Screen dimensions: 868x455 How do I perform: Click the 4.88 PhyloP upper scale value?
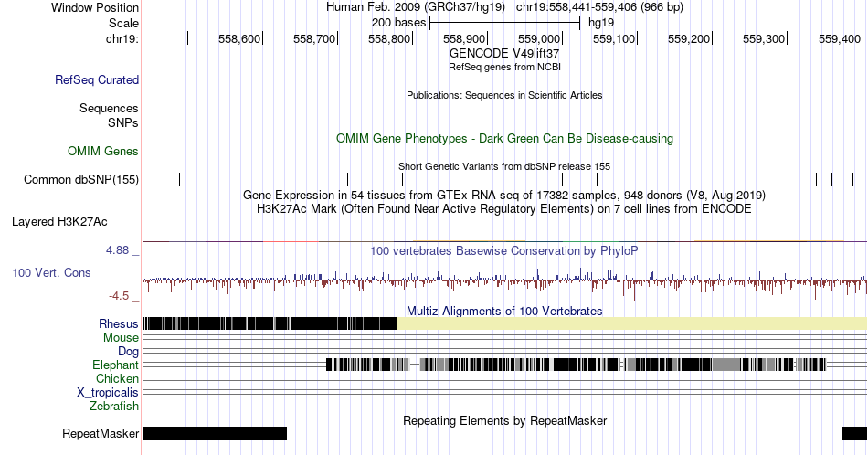[117, 250]
